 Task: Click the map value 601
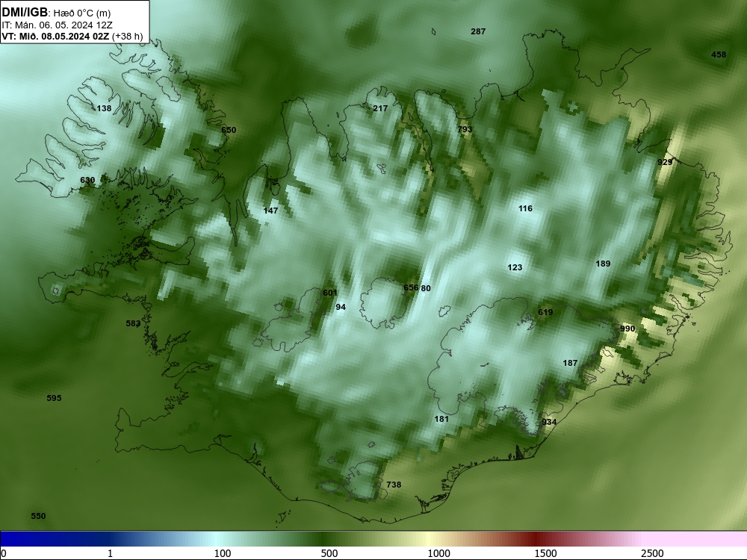coord(329,293)
